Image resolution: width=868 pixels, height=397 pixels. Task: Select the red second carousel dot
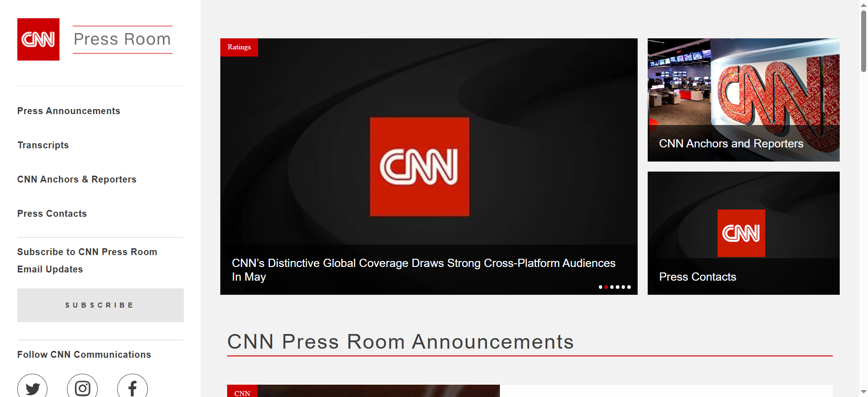click(606, 287)
